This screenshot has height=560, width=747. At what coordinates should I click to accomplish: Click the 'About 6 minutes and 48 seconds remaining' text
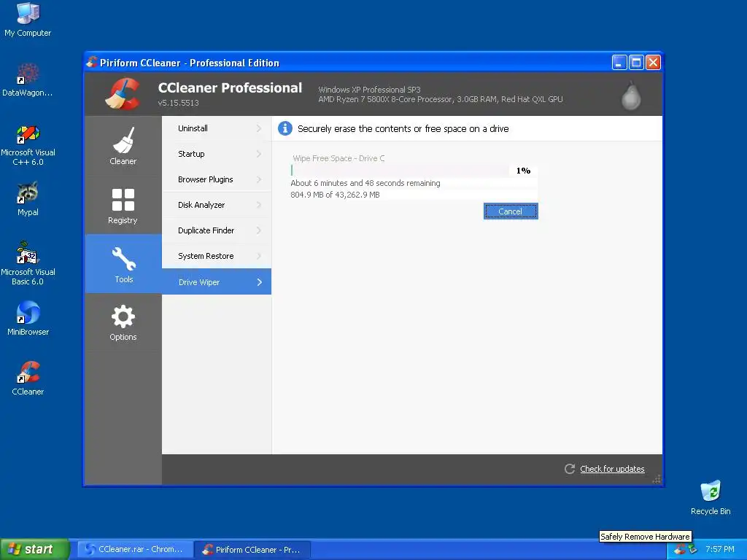[365, 183]
